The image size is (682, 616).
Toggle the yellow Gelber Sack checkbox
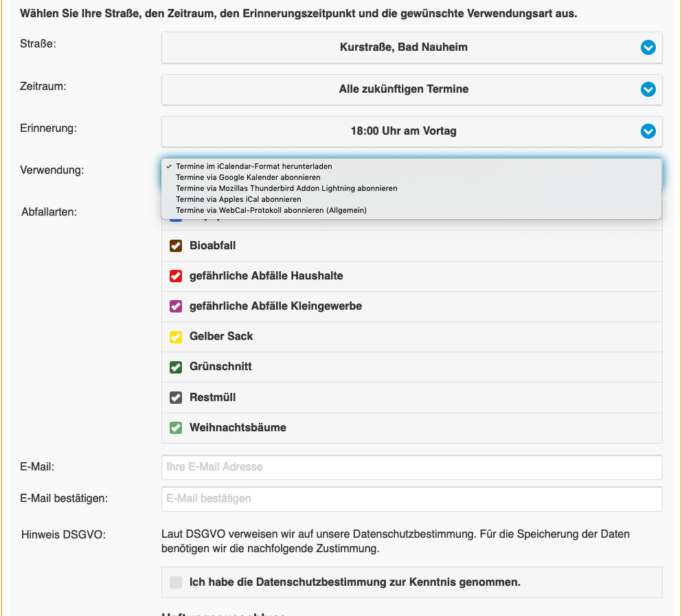pyautogui.click(x=176, y=336)
